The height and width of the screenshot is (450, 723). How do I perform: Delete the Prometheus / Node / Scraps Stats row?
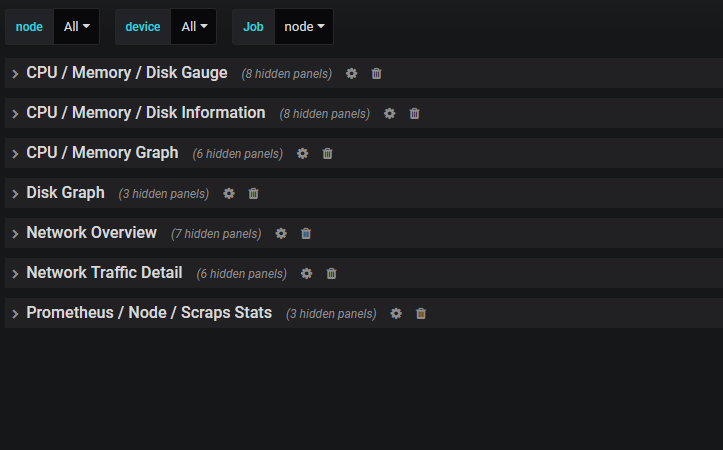(421, 313)
